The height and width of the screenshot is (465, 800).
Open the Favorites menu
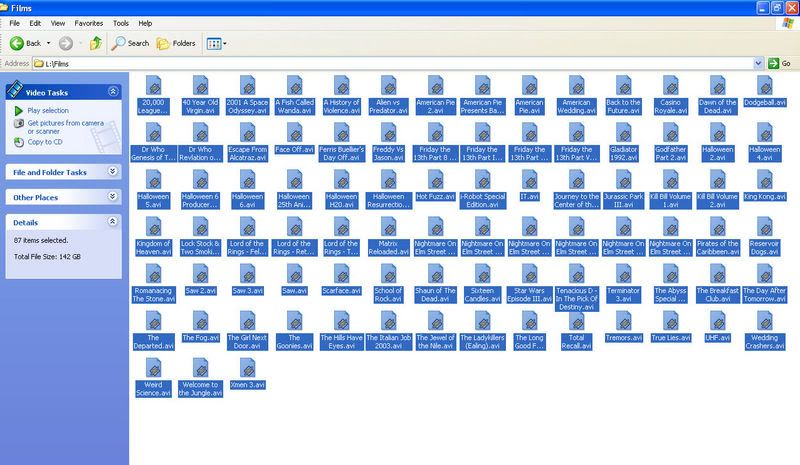[88, 23]
